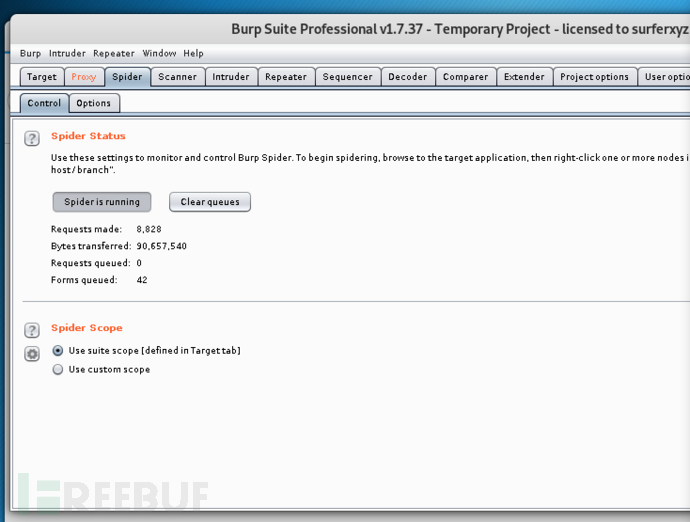Click the Burp Suite Professional title bar text
The height and width of the screenshot is (522, 690).
[460, 29]
